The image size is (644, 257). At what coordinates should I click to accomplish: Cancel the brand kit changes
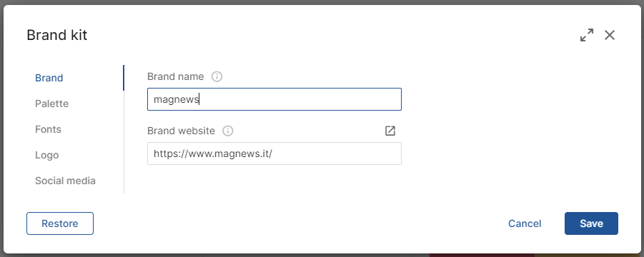[x=525, y=223]
